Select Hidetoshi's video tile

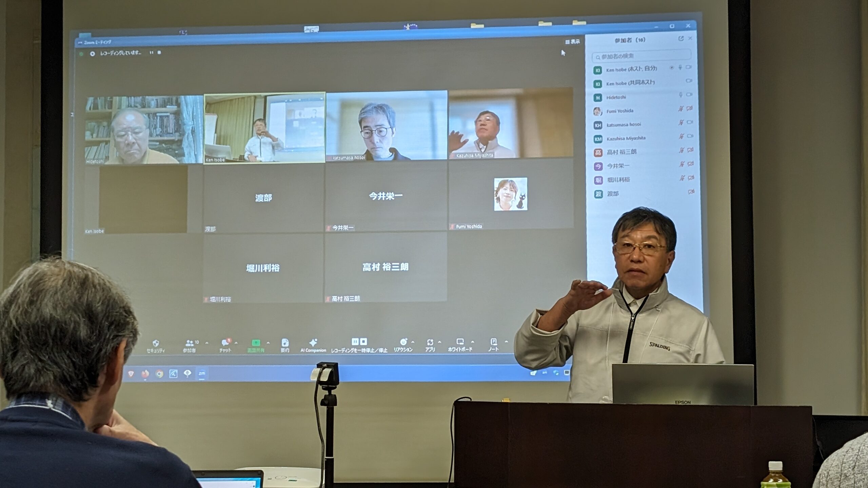144,130
